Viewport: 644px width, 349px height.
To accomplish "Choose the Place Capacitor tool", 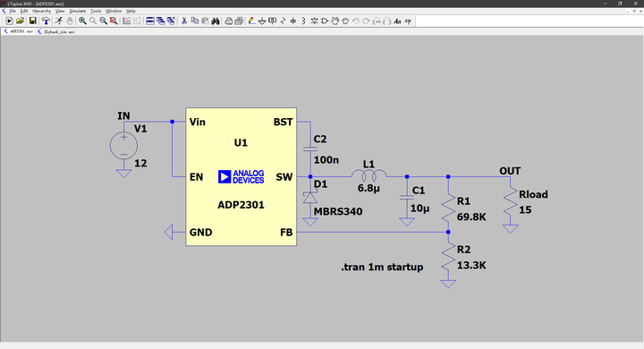I will click(x=293, y=21).
